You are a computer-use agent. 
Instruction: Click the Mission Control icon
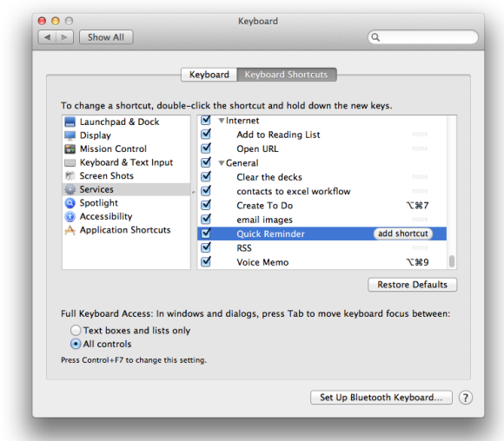pos(70,149)
